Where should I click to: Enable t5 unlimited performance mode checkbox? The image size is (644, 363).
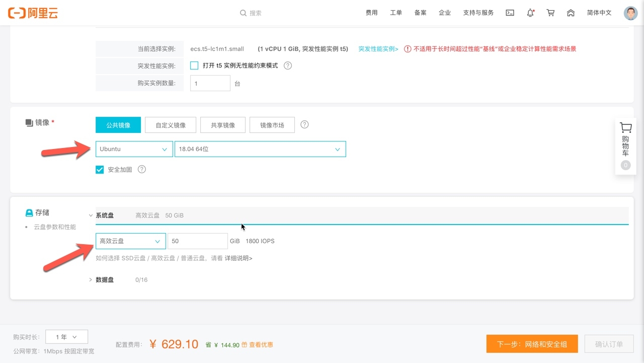194,65
